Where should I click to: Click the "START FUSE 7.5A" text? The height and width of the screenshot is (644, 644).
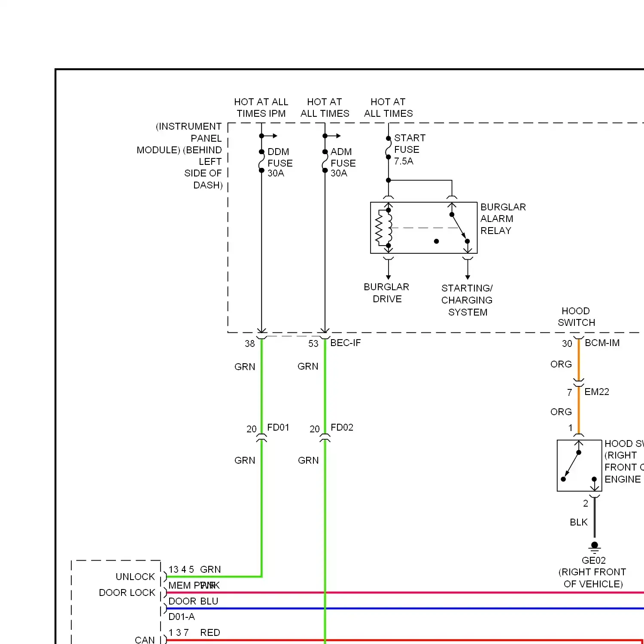point(410,149)
